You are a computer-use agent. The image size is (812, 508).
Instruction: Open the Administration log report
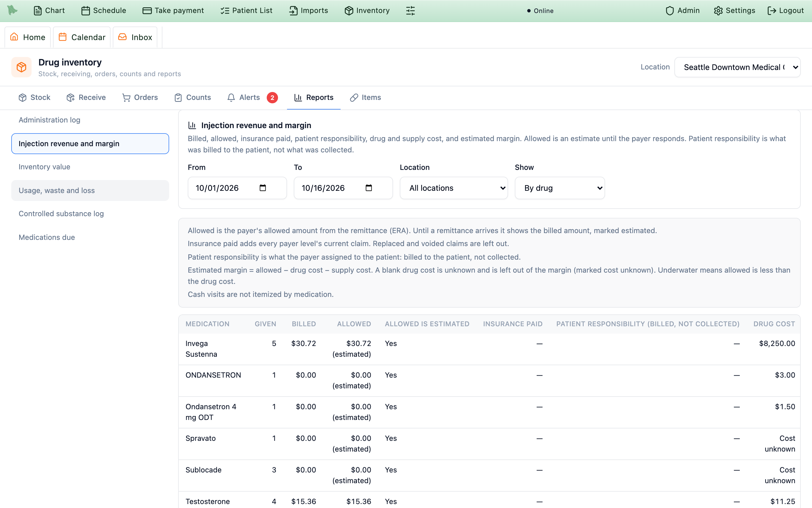coord(90,120)
